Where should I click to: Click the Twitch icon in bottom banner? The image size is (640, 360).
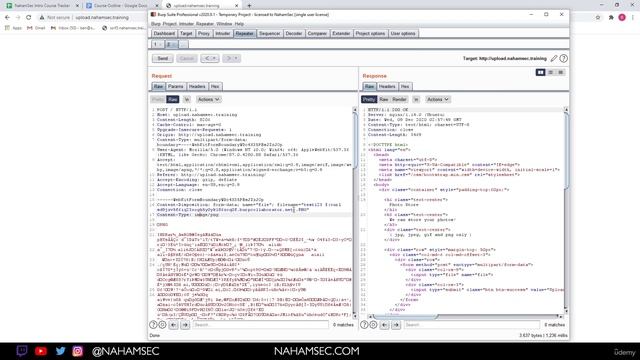(x=22, y=351)
